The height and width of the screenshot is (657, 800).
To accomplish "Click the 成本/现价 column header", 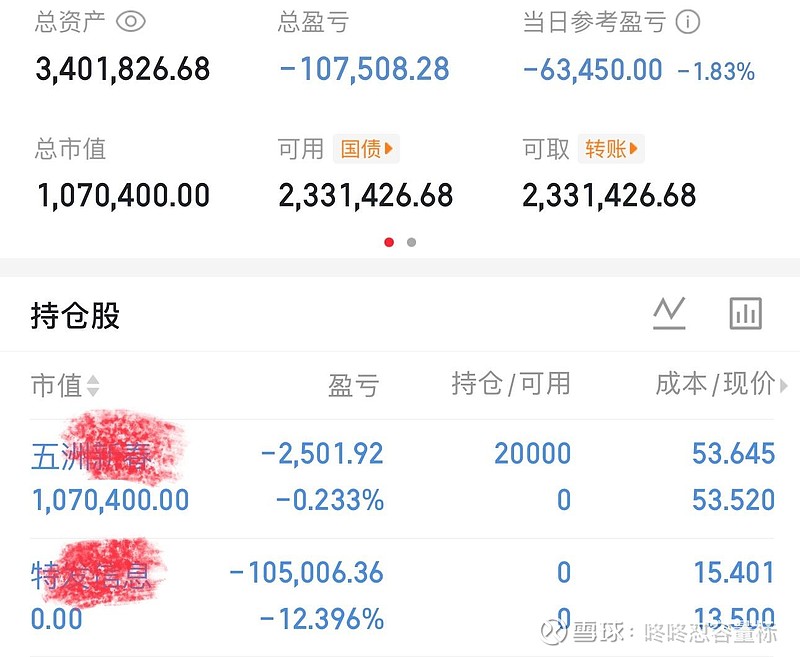I will coord(714,384).
